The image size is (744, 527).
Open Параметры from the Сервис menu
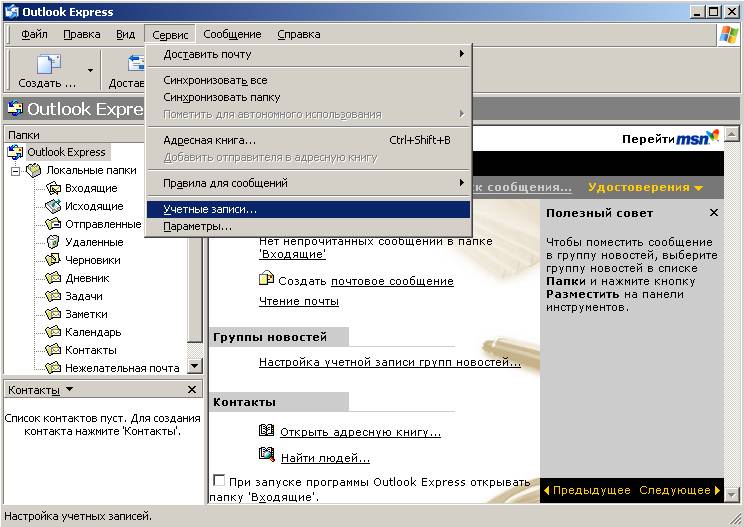tap(308, 226)
